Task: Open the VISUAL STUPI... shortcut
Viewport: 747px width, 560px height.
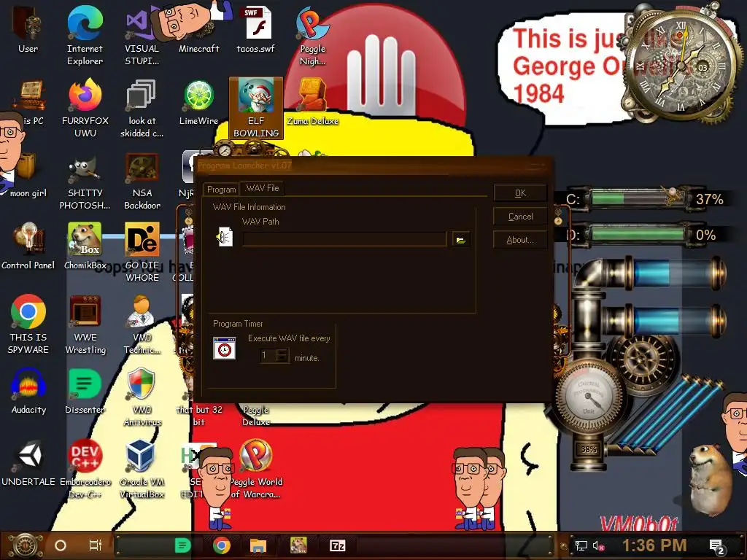Action: (x=142, y=36)
